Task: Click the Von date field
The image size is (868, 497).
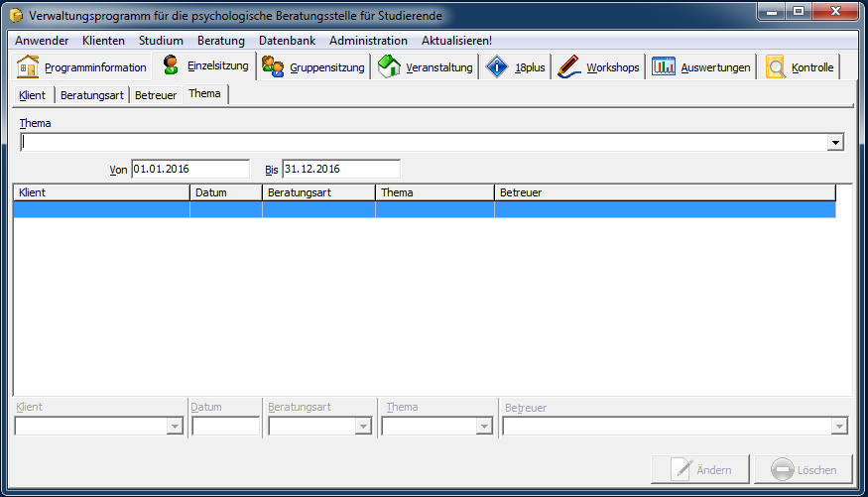Action: click(x=189, y=169)
